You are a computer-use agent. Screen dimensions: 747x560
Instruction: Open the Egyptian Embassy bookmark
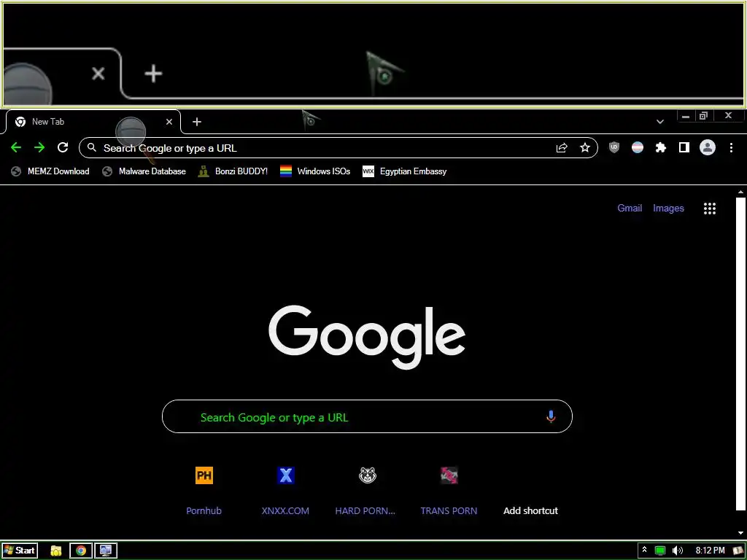click(404, 171)
